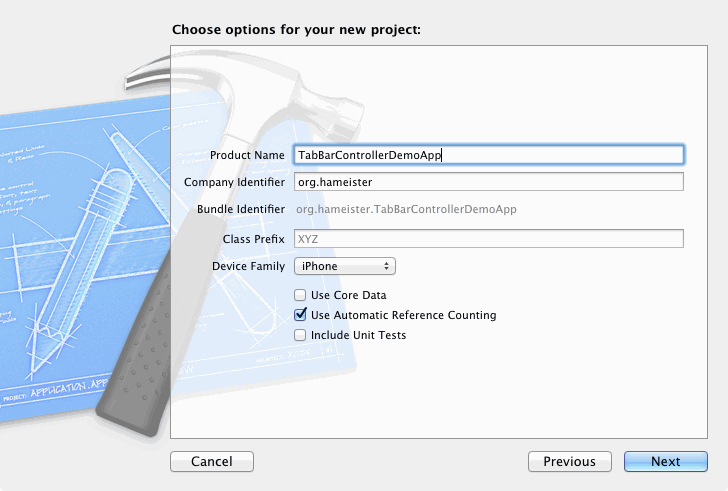Select the Class Prefix input field
Image resolution: width=728 pixels, height=491 pixels.
point(488,239)
